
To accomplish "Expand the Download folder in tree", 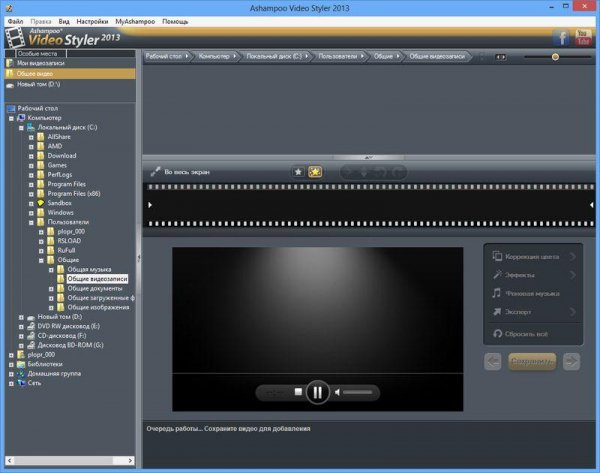I will 31,156.
